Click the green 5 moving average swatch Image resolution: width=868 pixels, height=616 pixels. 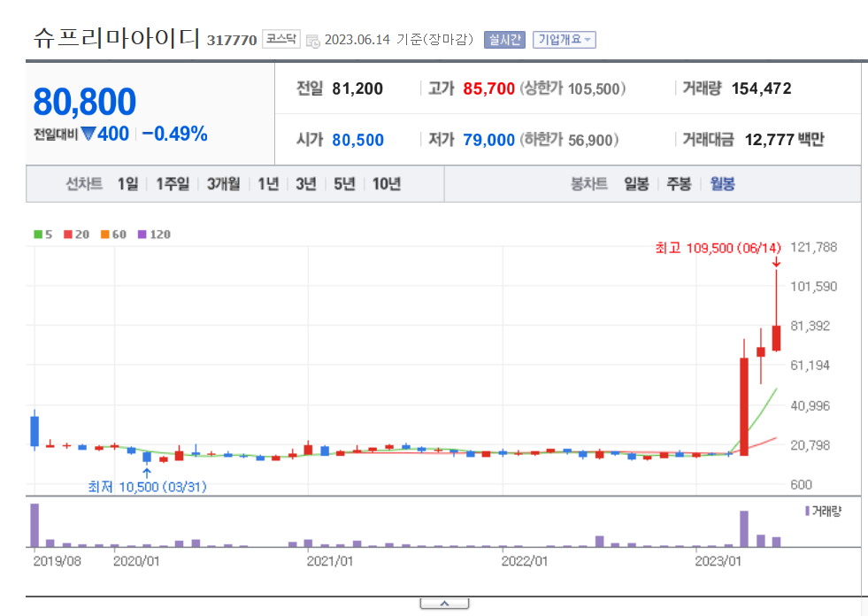coord(38,235)
